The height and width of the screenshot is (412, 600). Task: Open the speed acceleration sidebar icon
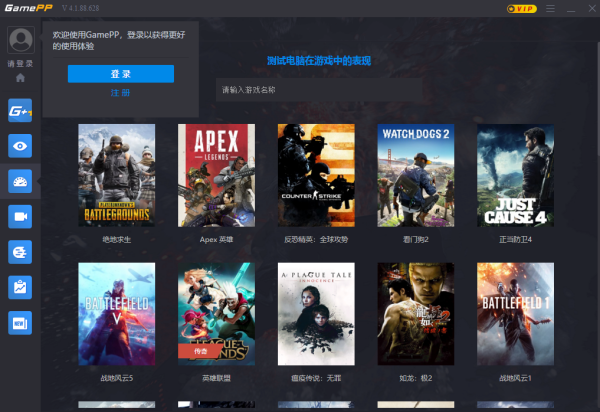point(20,252)
